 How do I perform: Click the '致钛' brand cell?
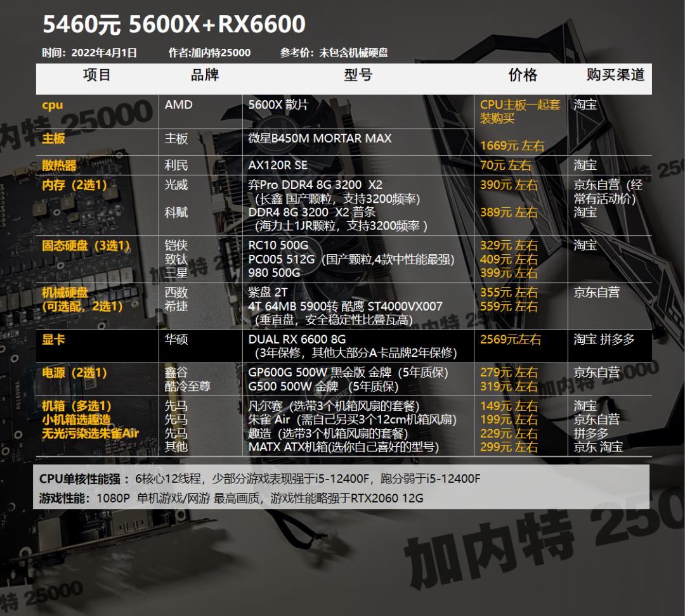pyautogui.click(x=176, y=259)
